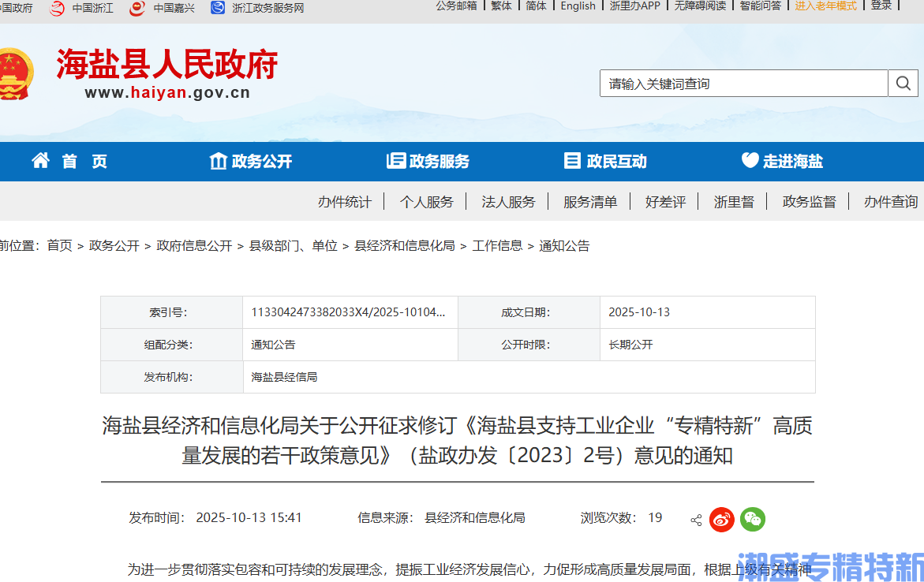Open the 走进海盐 navigation menu
Viewport: 924px width, 582px height.
(782, 161)
